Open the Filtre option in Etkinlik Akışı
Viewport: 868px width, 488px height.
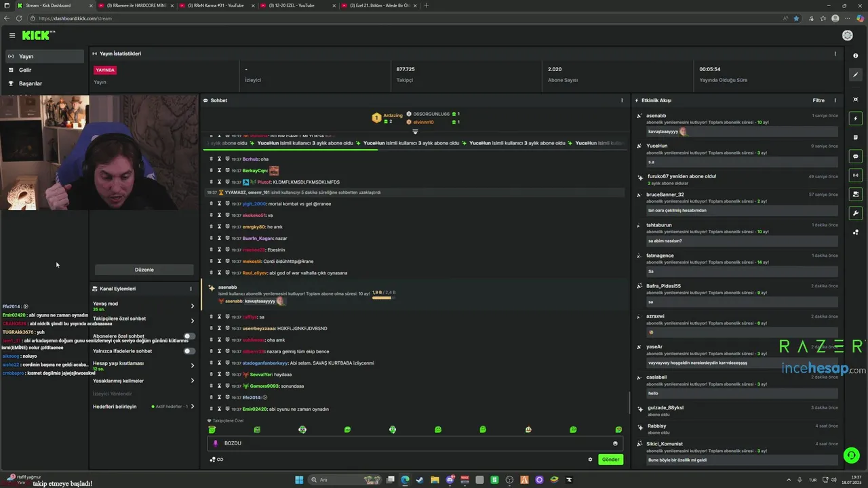pyautogui.click(x=818, y=100)
